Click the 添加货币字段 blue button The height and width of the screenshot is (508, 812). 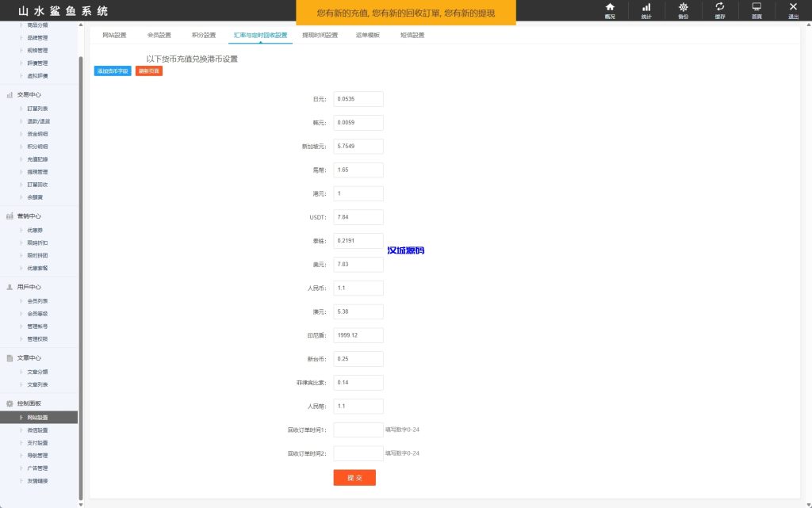[x=113, y=71]
